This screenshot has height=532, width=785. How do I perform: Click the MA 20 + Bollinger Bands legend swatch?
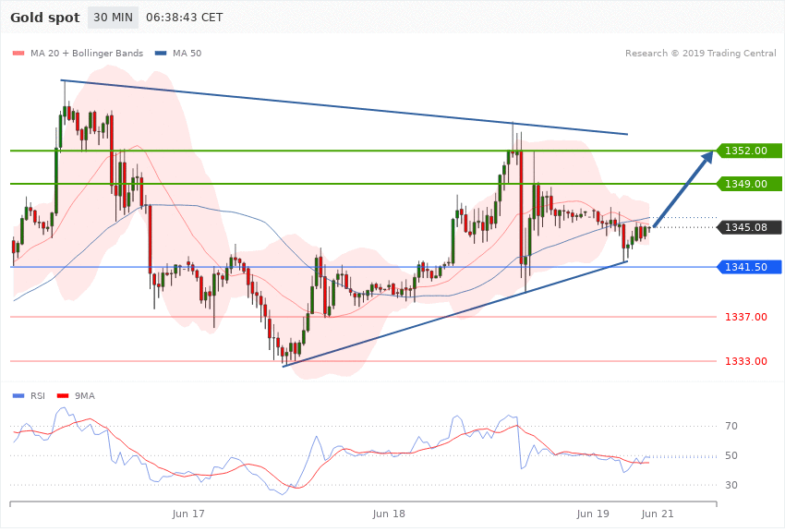click(x=18, y=54)
